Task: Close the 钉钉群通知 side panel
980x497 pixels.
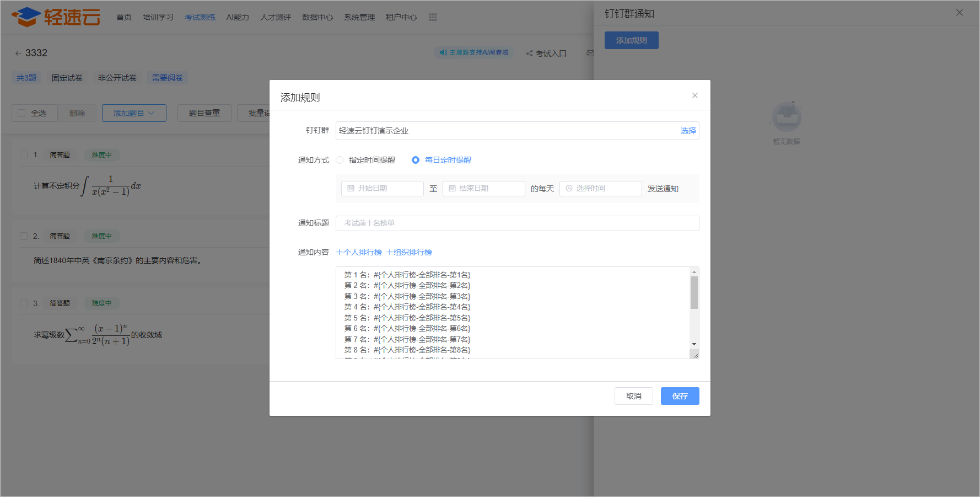Action: pos(959,13)
